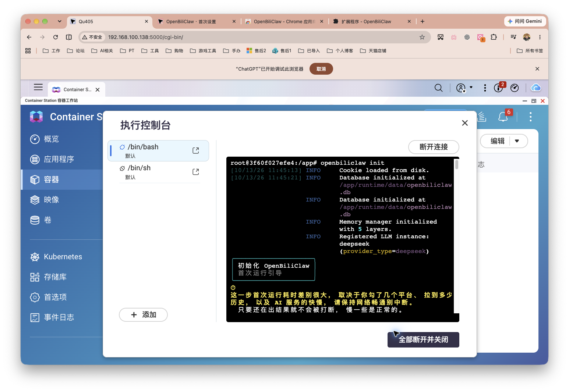Click the 编辑 button
The image size is (569, 392).
[497, 141]
